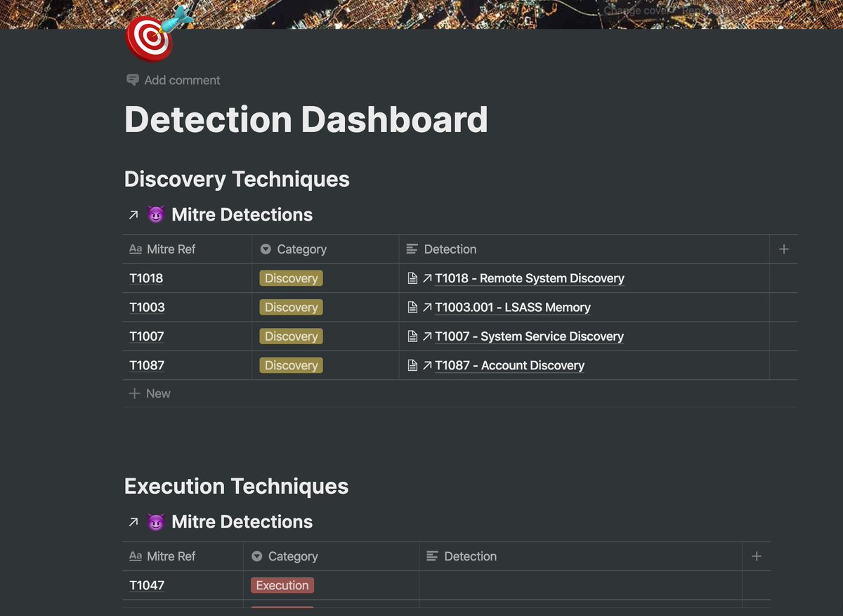Click the arrow icon beside Execution Mitre Detections

point(133,522)
